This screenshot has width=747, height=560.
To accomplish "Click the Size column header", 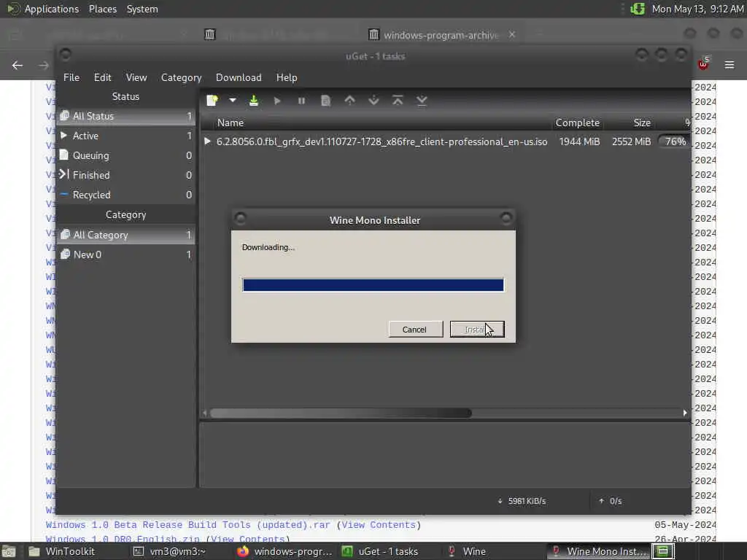I will [642, 122].
